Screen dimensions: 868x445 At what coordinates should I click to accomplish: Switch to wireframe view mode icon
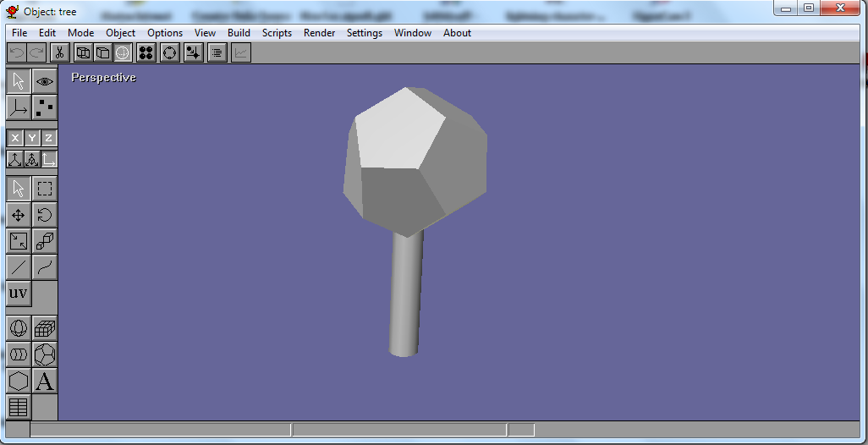(83, 52)
